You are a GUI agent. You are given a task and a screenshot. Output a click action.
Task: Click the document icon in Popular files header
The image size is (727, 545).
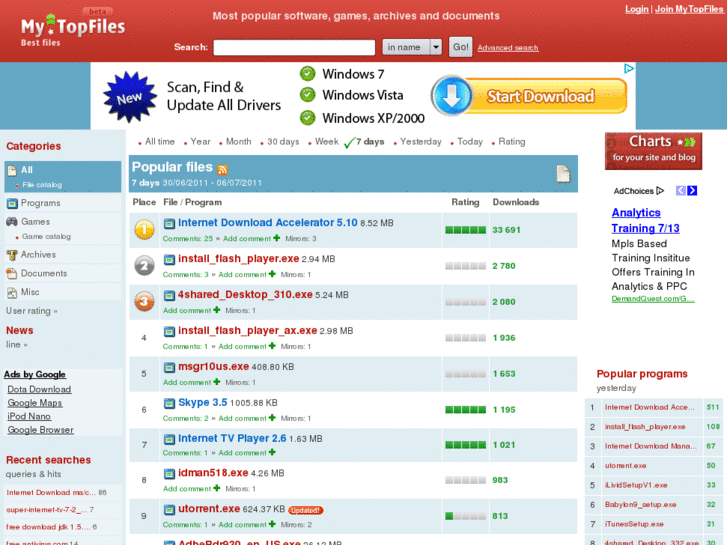[x=563, y=174]
